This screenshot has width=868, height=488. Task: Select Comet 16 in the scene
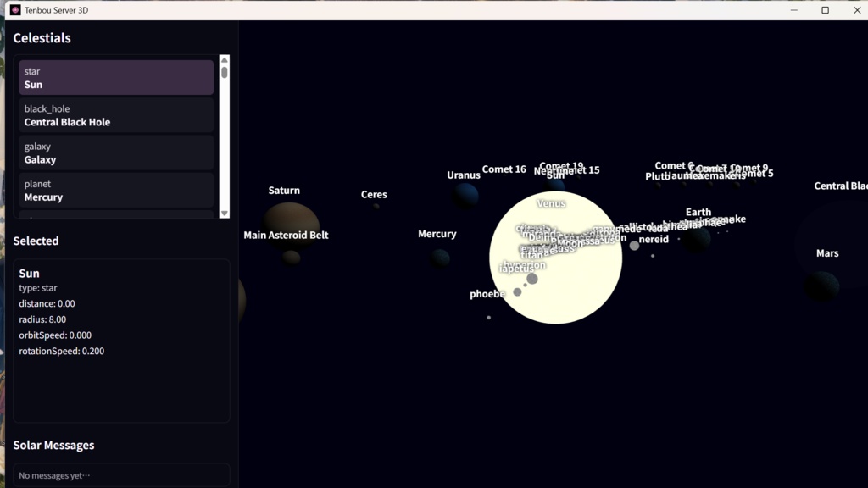(504, 169)
